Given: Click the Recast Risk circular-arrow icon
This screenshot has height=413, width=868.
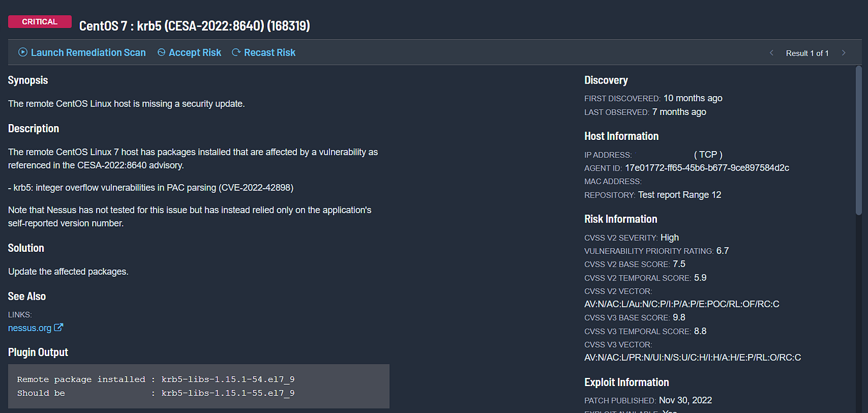Looking at the screenshot, I should pos(235,52).
